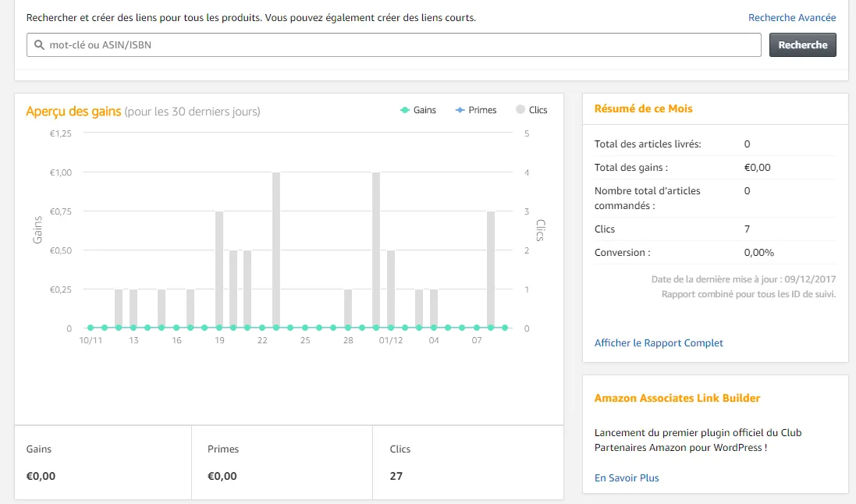Select the Primes summary tab below the chart
Image resolution: width=856 pixels, height=504 pixels.
click(x=282, y=462)
